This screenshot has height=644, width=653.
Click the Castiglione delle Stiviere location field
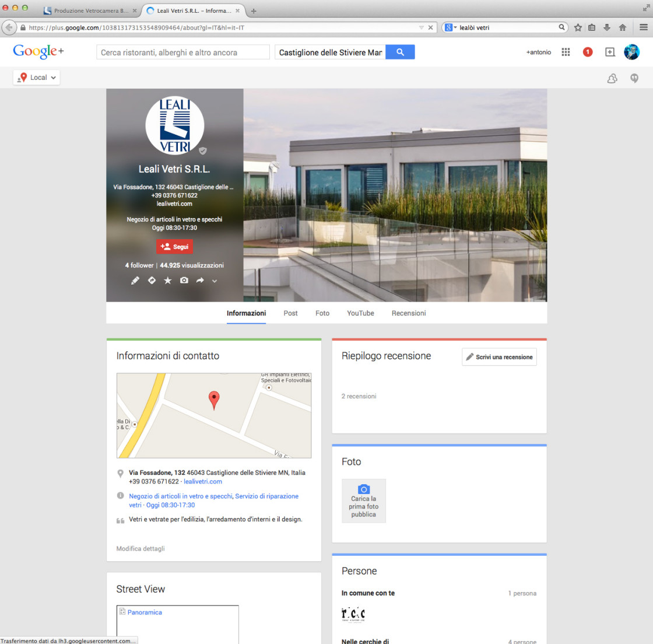tap(330, 52)
